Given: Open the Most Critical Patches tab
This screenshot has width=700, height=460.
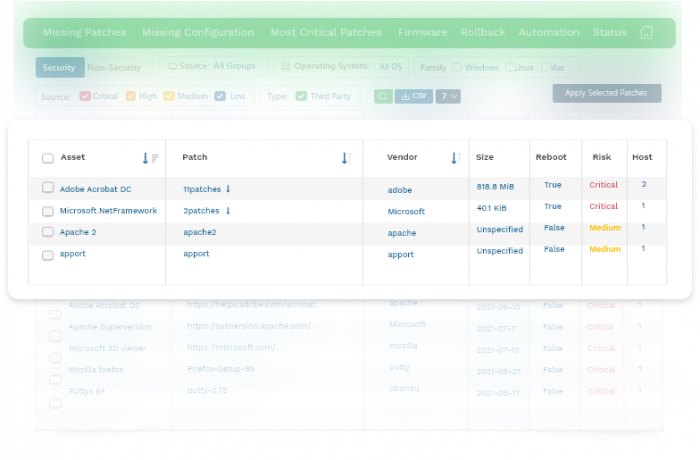Looking at the screenshot, I should [x=326, y=32].
